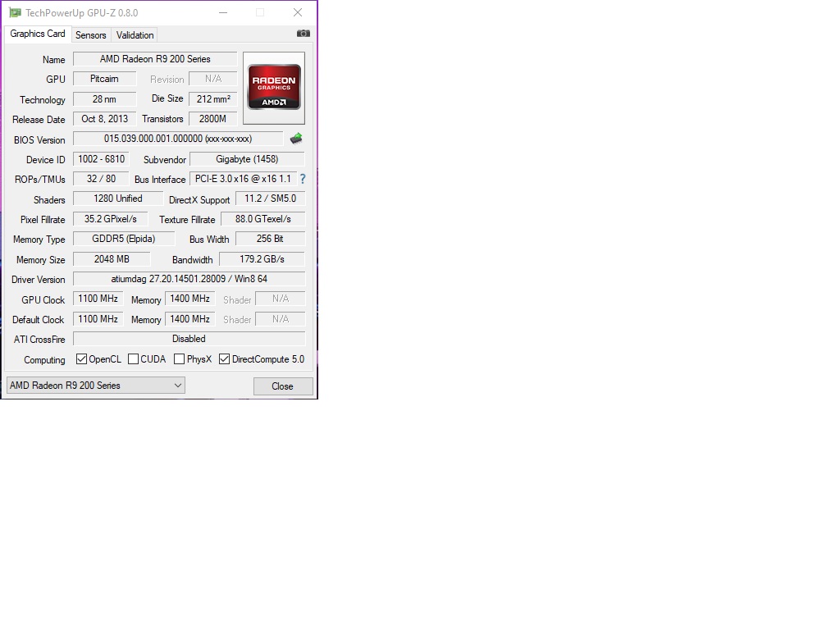Click the Default Clock field 1100 MHz
840x630 pixels.
98,319
